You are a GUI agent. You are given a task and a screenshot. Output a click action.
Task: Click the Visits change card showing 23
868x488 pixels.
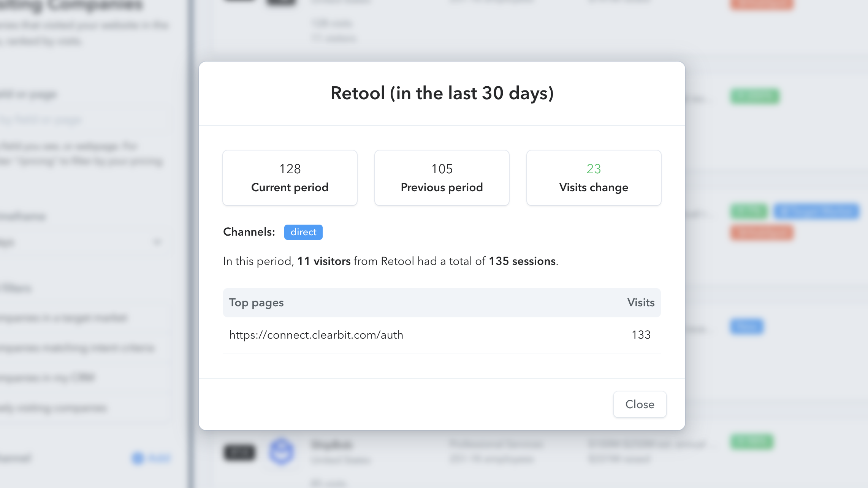(594, 178)
